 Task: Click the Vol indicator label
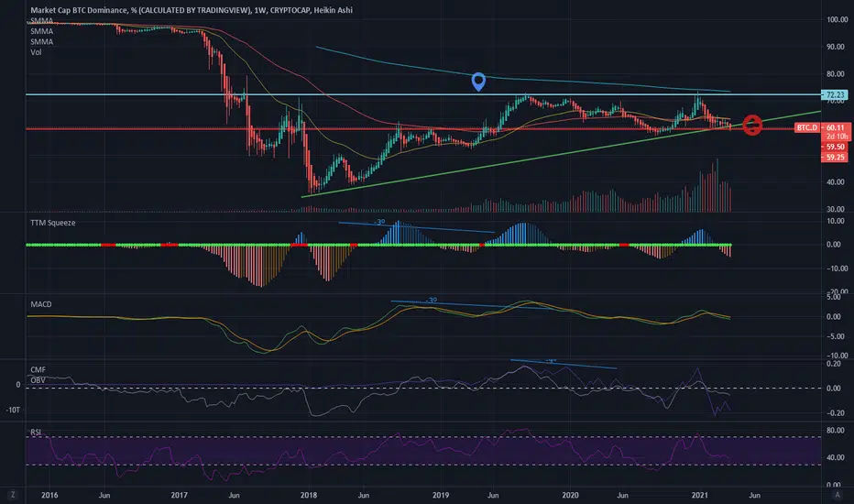[36, 52]
